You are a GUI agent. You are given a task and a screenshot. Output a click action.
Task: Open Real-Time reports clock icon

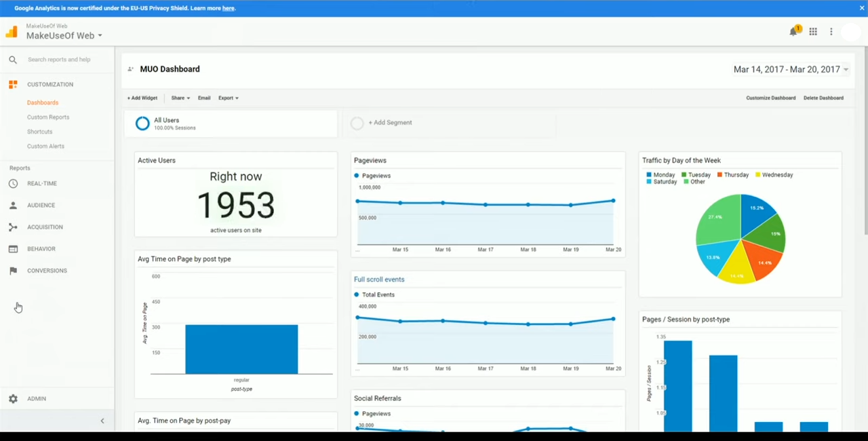13,184
